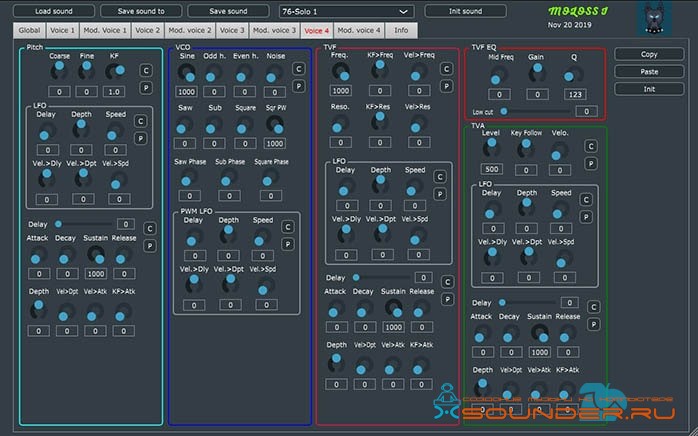Click the Pitch section copy C button
Image resolution: width=698 pixels, height=436 pixels.
[x=146, y=70]
